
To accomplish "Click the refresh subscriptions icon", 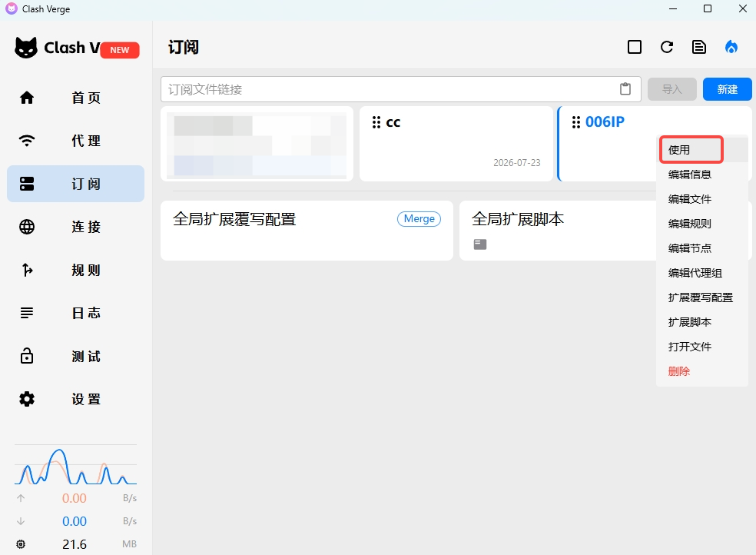I will (667, 47).
